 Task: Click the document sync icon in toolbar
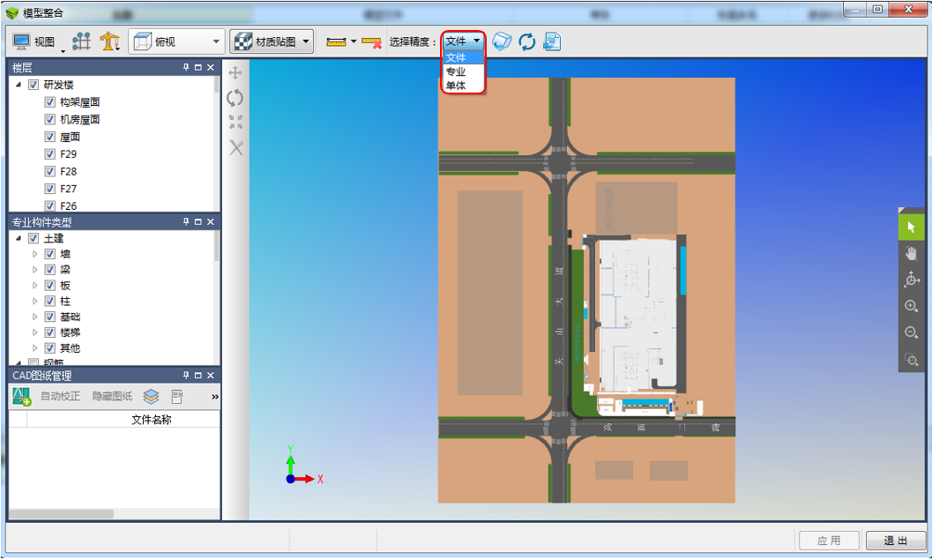pyautogui.click(x=552, y=41)
